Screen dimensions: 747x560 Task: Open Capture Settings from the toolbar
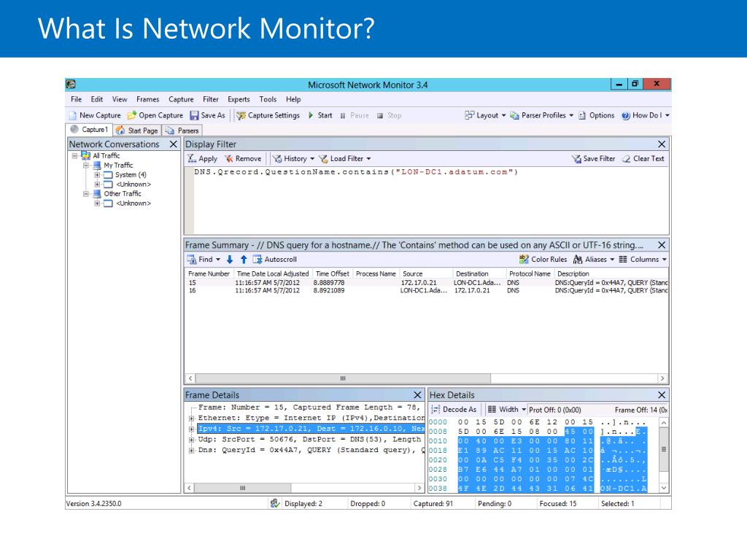[268, 115]
